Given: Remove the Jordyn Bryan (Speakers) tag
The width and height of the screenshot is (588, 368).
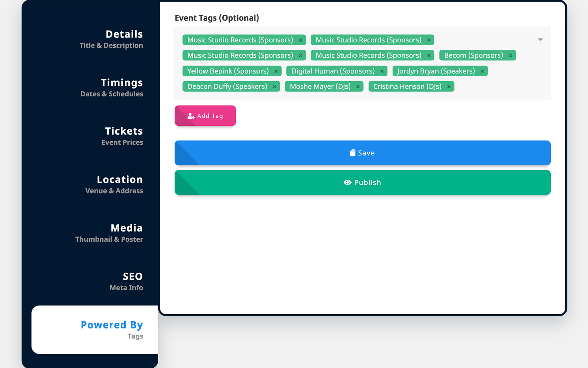Looking at the screenshot, I should (482, 71).
